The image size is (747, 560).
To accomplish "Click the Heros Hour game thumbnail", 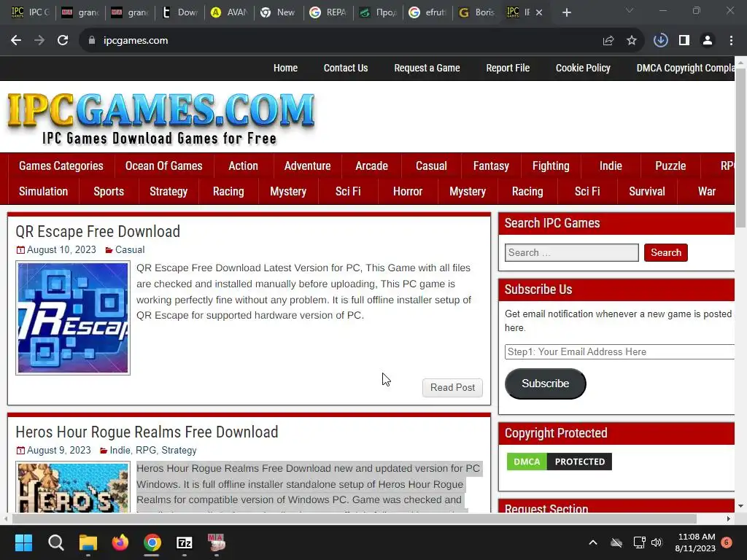I will (73, 487).
